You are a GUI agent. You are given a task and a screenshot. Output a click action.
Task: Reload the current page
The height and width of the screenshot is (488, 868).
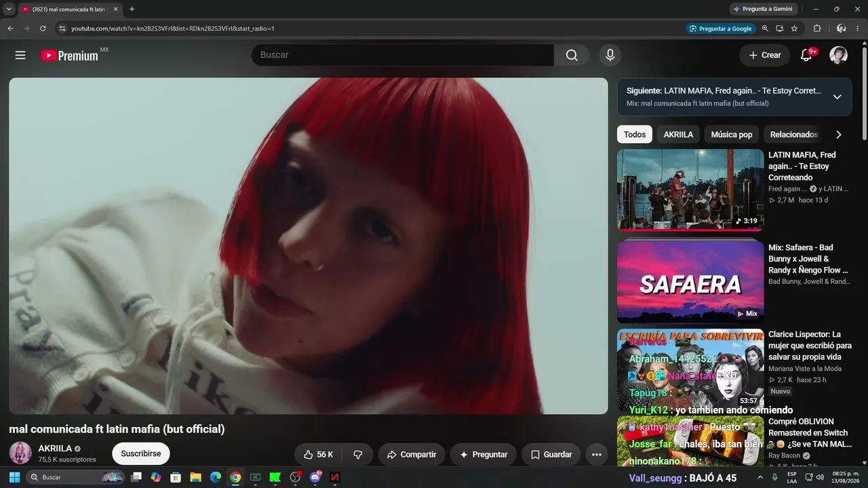tap(43, 28)
